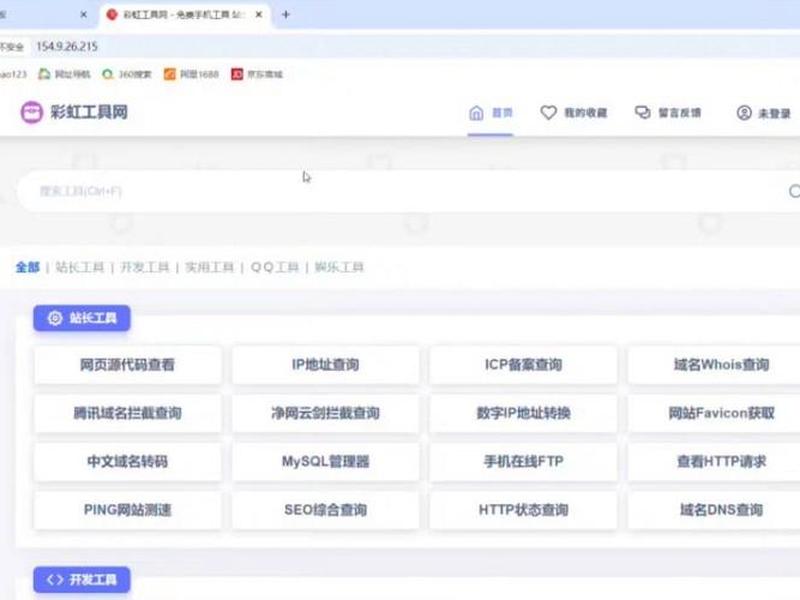
Task: Go to 首页 in the navigation
Action: click(x=490, y=113)
